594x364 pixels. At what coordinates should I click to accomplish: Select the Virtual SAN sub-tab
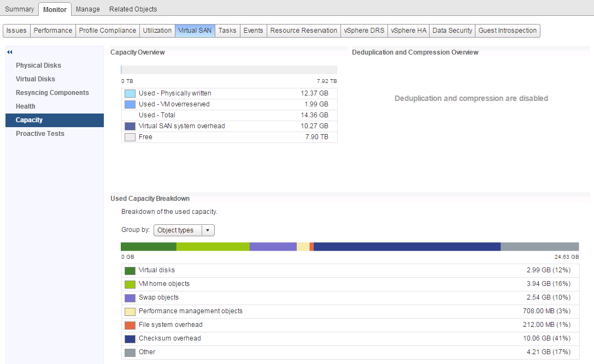point(195,31)
